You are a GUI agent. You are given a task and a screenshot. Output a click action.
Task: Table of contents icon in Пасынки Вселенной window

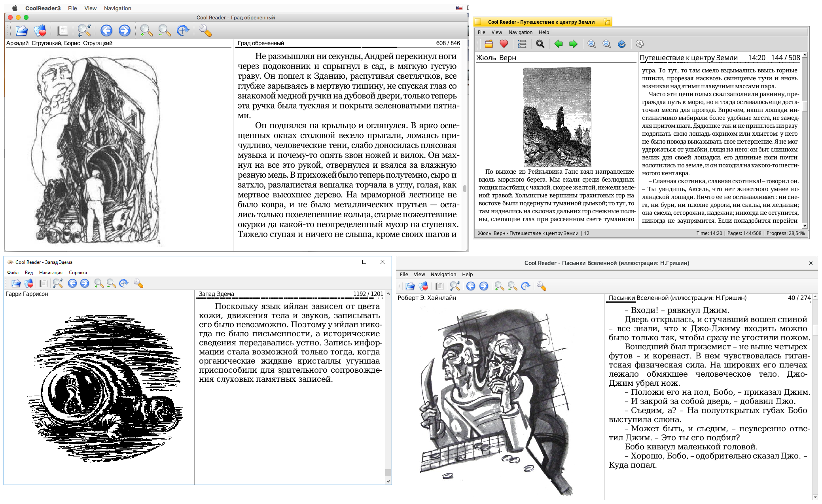[439, 286]
